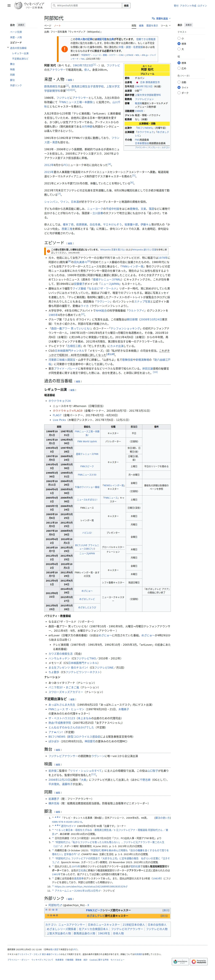
Task: Select the 小 text size option
Action: (179, 38)
